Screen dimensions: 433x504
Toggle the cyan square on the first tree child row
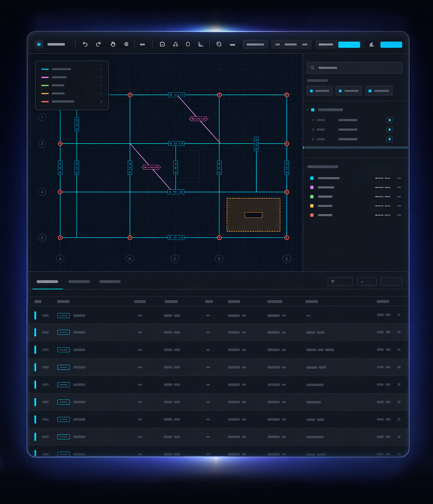389,120
